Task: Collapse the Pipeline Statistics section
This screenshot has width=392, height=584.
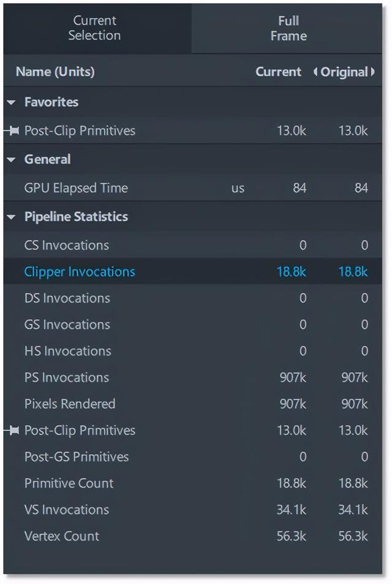Action: pos(11,217)
